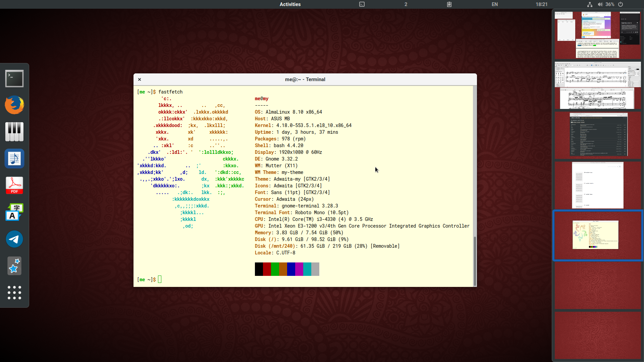This screenshot has width=644, height=362.
Task: Click the Kernel version line
Action: coord(303,125)
